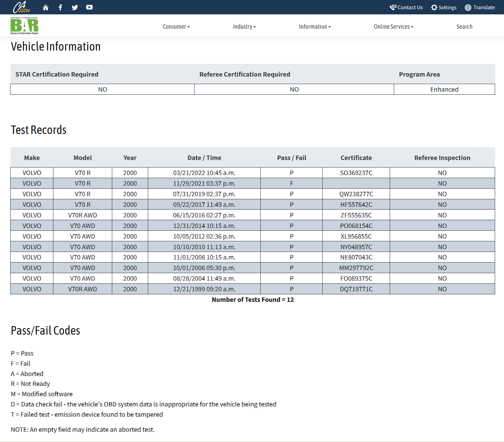Screen dimensions: 504x442
Task: Click the Date / Time column header
Action: [x=204, y=158]
